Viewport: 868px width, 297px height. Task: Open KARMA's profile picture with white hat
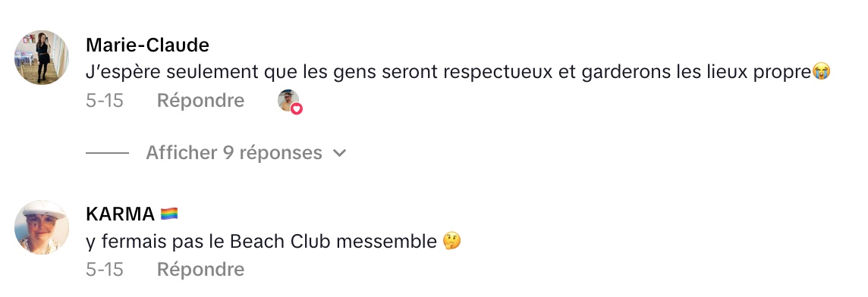pyautogui.click(x=42, y=227)
